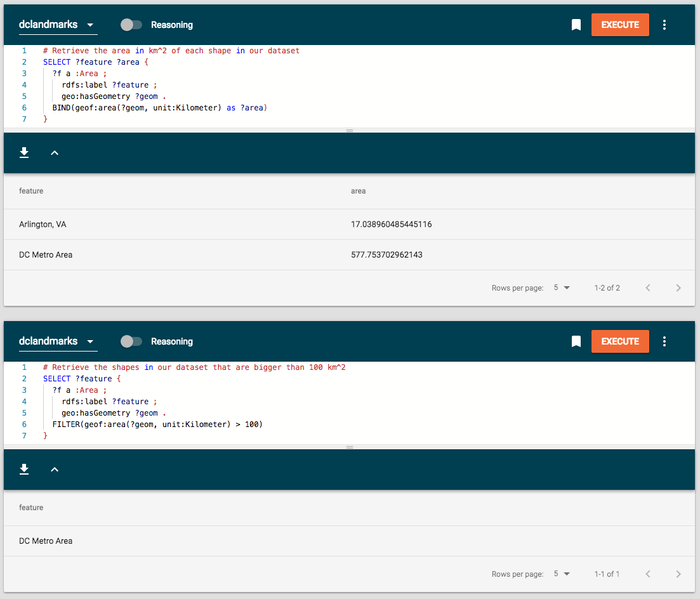Viewport: 700px width, 599px height.
Task: Select 'DC Metro Area' in the first table
Action: pyautogui.click(x=46, y=255)
